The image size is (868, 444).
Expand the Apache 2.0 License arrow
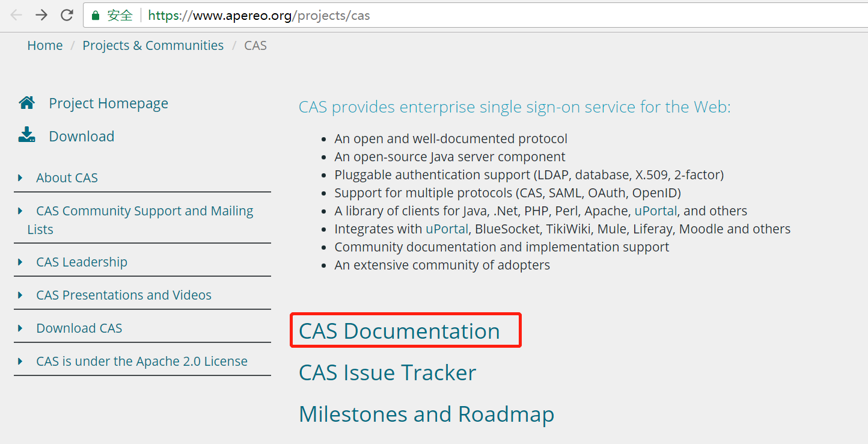pyautogui.click(x=20, y=361)
